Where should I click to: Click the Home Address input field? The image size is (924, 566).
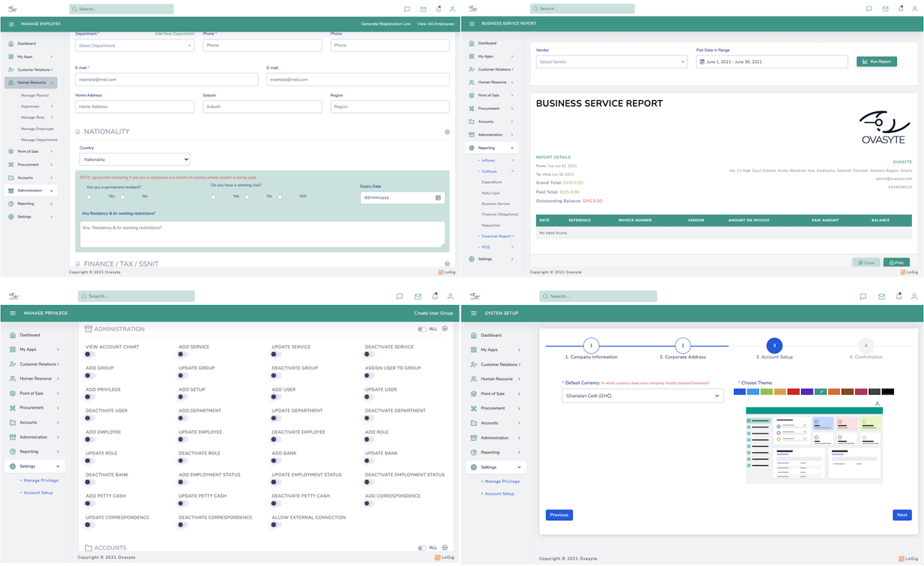[x=134, y=106]
